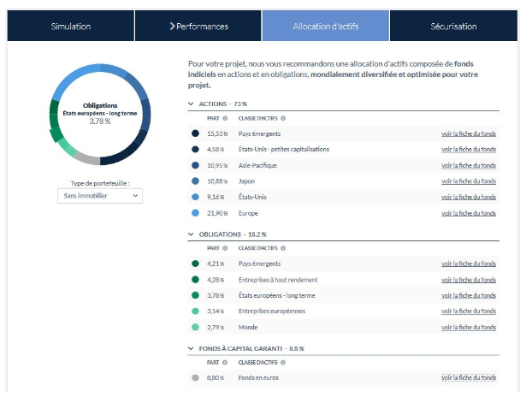532x403 pixels.
Task: Open fund sheet for Entreprises à haut rendement
Action: (468, 280)
